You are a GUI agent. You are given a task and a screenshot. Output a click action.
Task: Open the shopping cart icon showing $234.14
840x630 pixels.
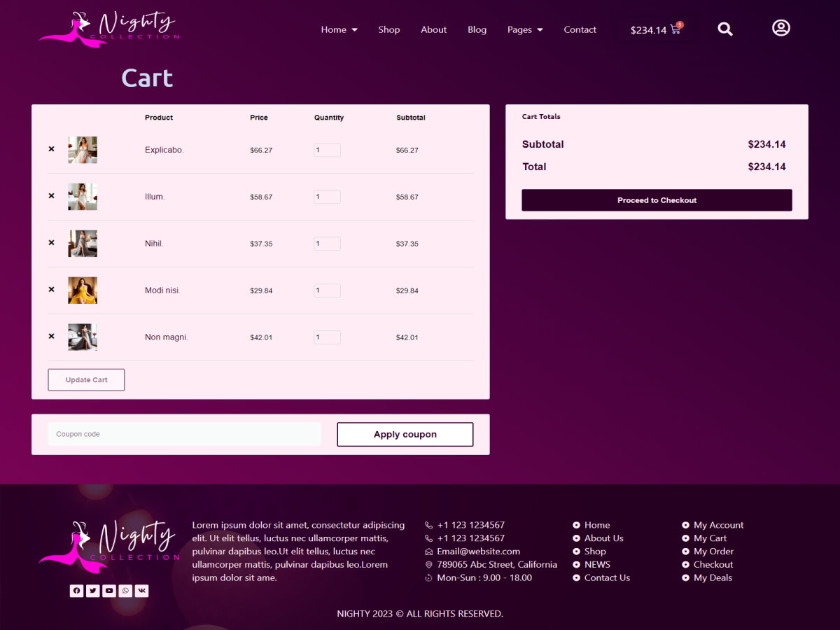point(675,29)
